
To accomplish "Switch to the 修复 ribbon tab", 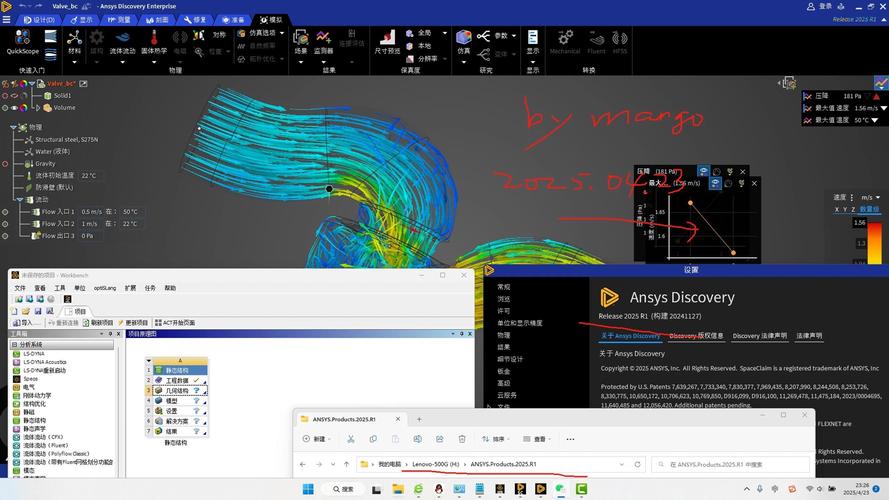I will 194,20.
